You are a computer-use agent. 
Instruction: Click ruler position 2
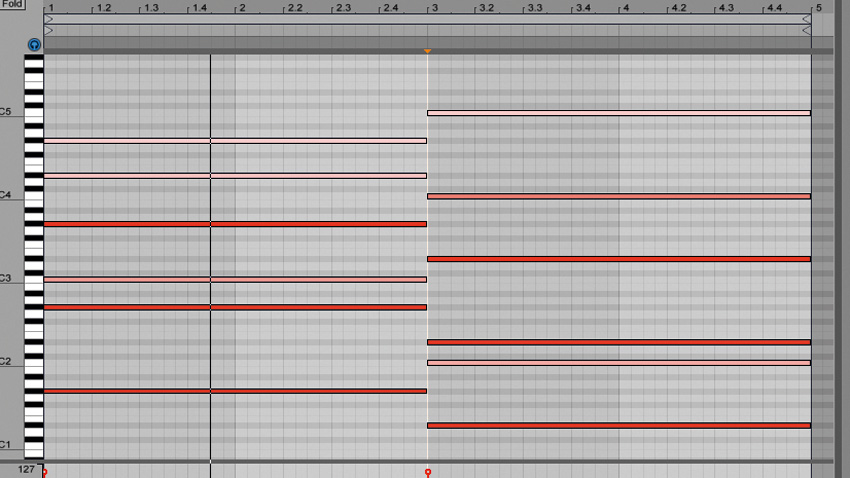point(242,8)
